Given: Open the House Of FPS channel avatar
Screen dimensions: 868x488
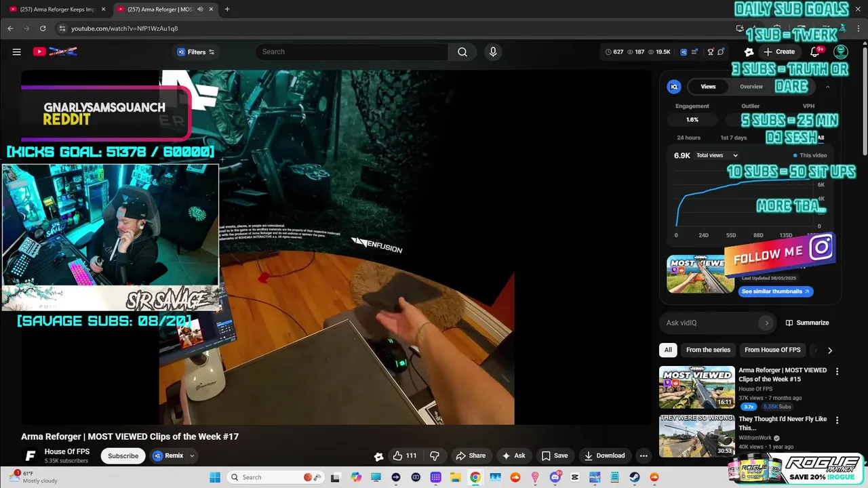Looking at the screenshot, I should [x=30, y=455].
